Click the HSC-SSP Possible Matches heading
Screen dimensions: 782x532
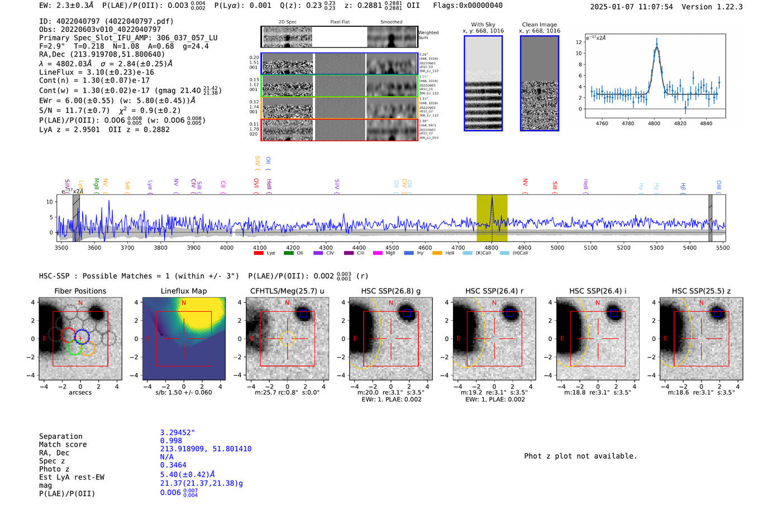pos(139,276)
